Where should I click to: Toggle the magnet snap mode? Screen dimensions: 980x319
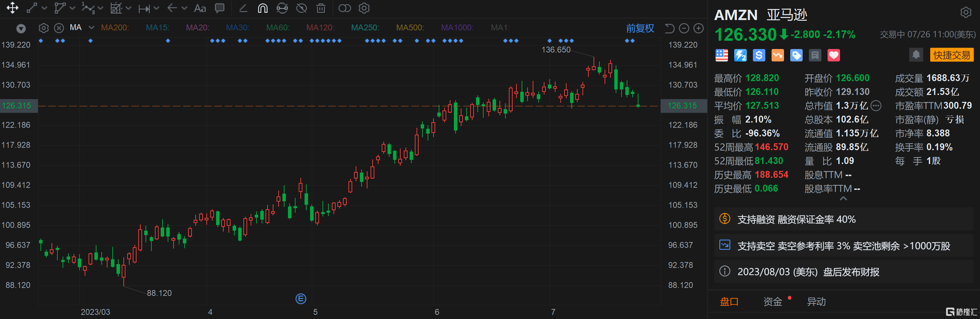tap(262, 8)
